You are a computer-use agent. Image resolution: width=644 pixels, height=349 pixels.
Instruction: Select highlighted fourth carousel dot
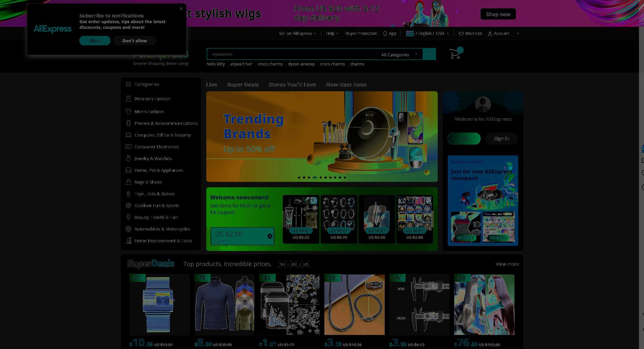(315, 178)
